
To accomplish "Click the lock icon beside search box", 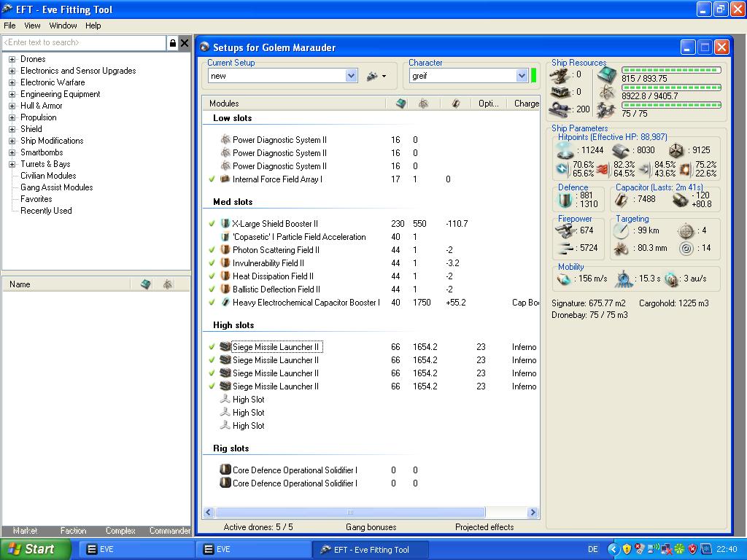I will [172, 43].
